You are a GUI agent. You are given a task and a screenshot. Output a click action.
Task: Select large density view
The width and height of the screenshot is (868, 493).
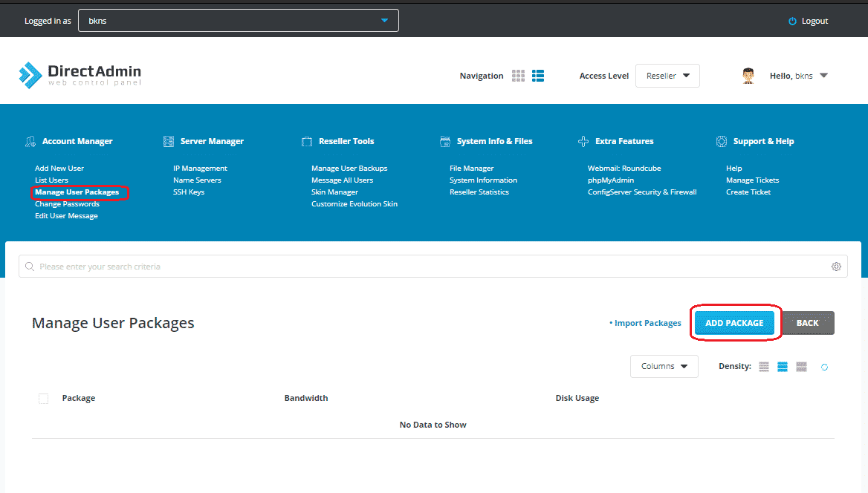coord(801,367)
